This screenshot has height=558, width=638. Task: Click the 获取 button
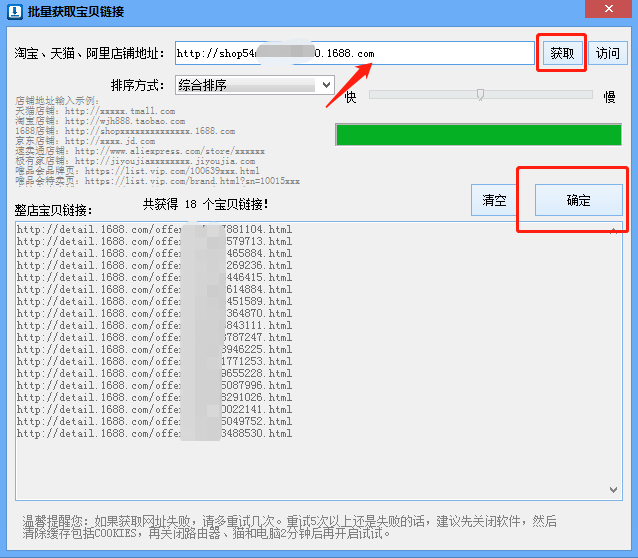point(562,53)
